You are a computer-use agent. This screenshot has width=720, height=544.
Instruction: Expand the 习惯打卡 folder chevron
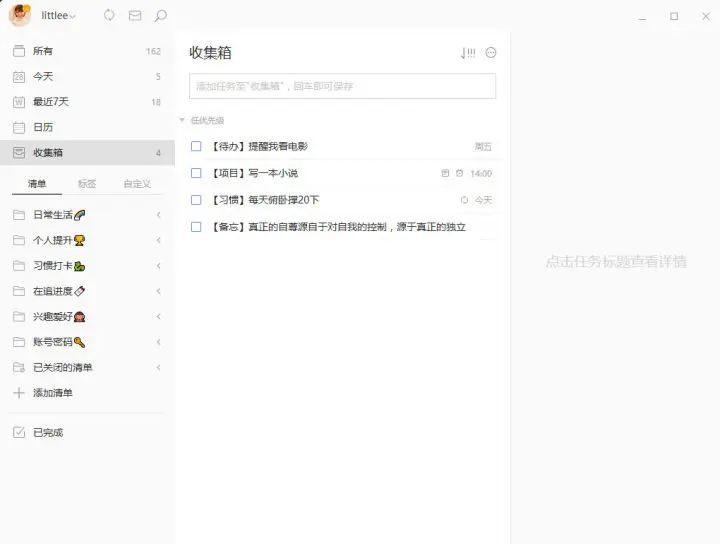tap(158, 266)
